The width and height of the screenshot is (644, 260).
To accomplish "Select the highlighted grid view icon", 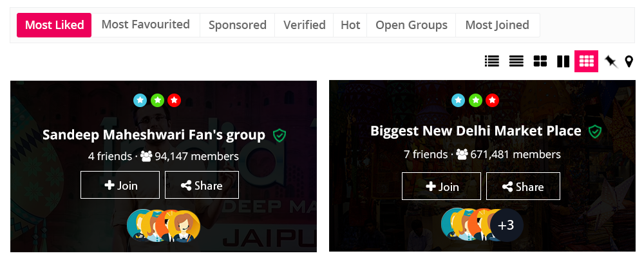I will coord(586,61).
